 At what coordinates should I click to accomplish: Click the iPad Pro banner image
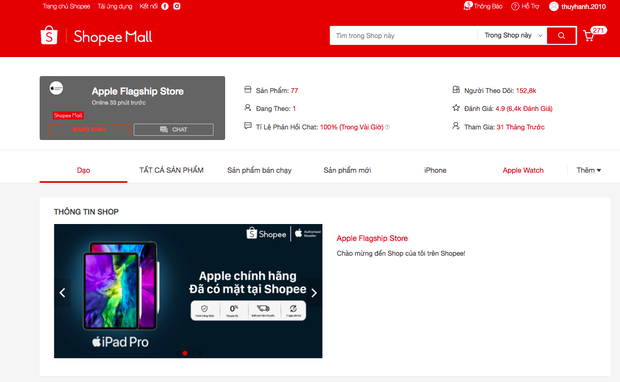click(x=188, y=291)
